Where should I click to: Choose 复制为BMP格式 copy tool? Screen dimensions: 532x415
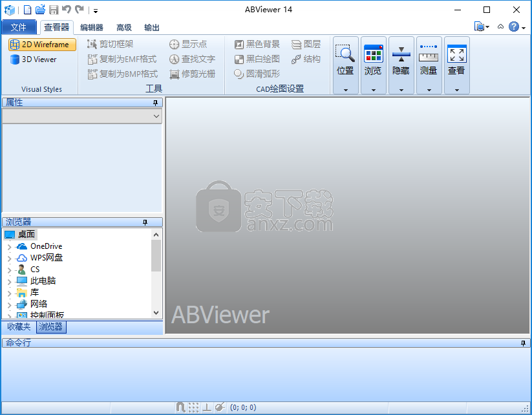pyautogui.click(x=123, y=74)
